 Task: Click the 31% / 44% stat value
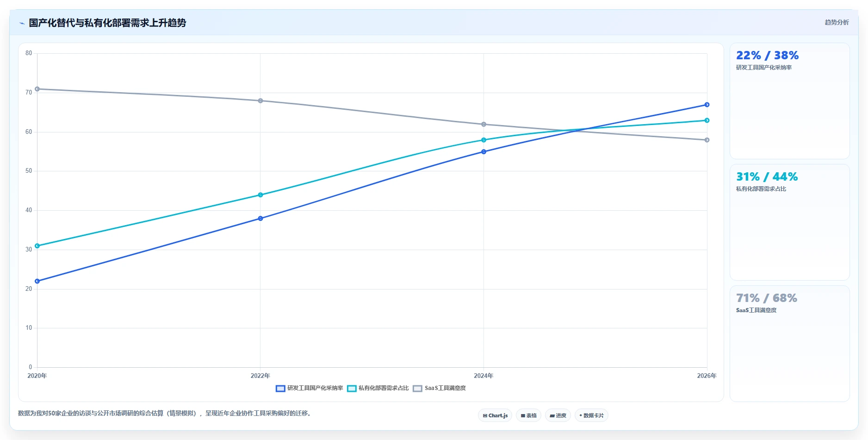[x=767, y=176]
